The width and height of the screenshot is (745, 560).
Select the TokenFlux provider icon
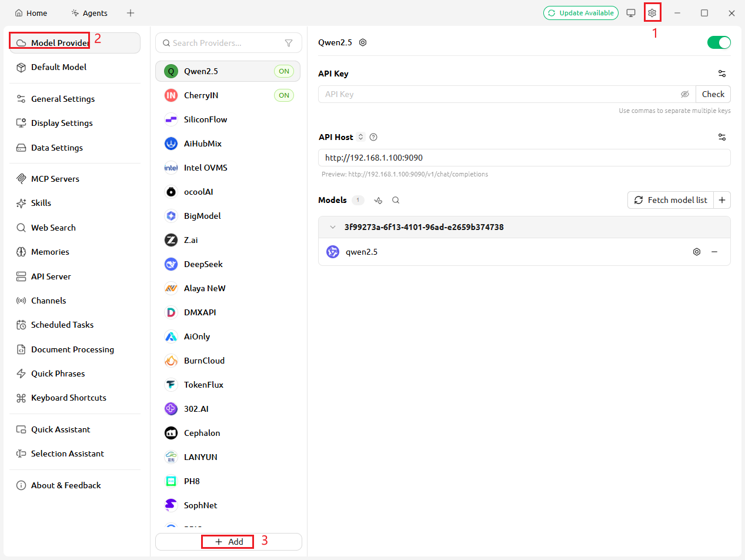click(x=171, y=385)
